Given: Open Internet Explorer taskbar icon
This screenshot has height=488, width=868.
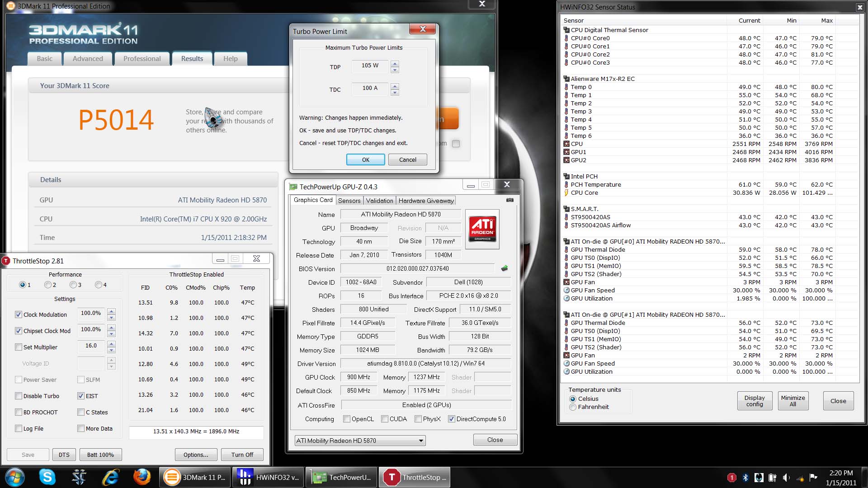Looking at the screenshot, I should (x=110, y=477).
